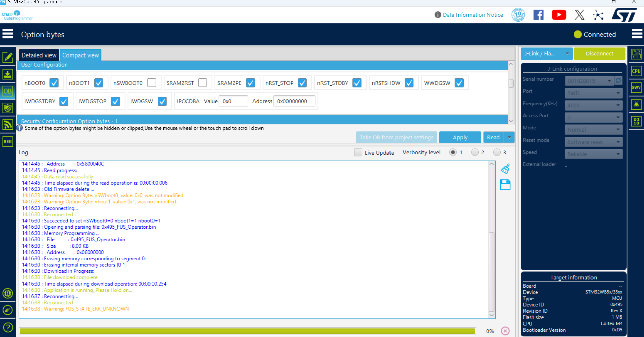Image resolution: width=644 pixels, height=337 pixels.
Task: Disable the WWDGSW option bit
Action: (459, 83)
